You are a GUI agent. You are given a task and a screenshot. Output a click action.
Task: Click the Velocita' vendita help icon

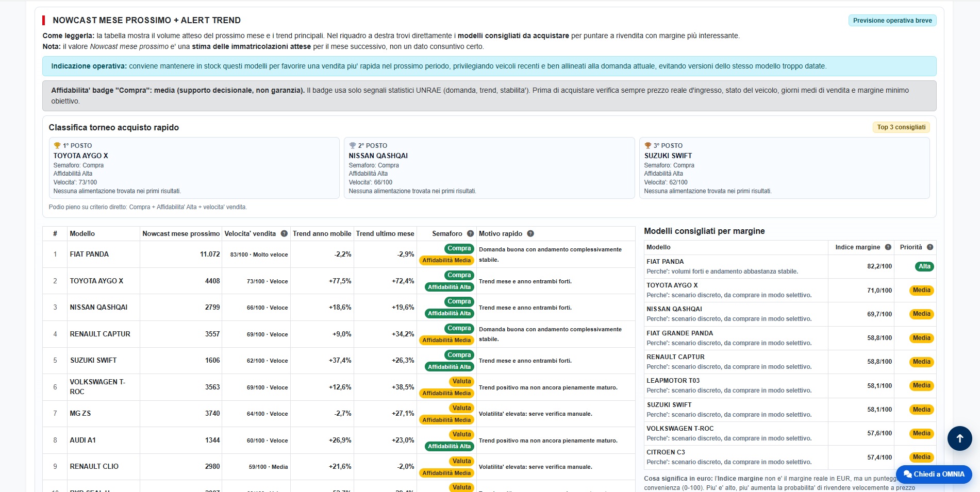pyautogui.click(x=284, y=233)
